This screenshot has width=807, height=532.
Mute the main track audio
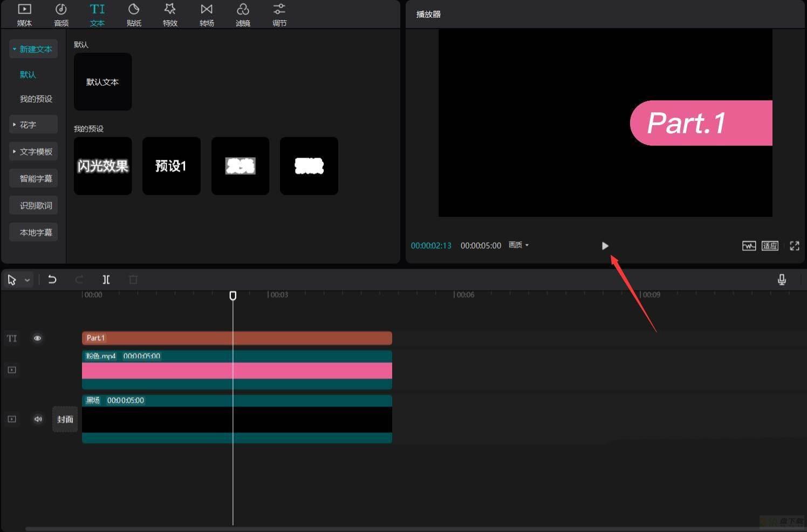(x=38, y=419)
